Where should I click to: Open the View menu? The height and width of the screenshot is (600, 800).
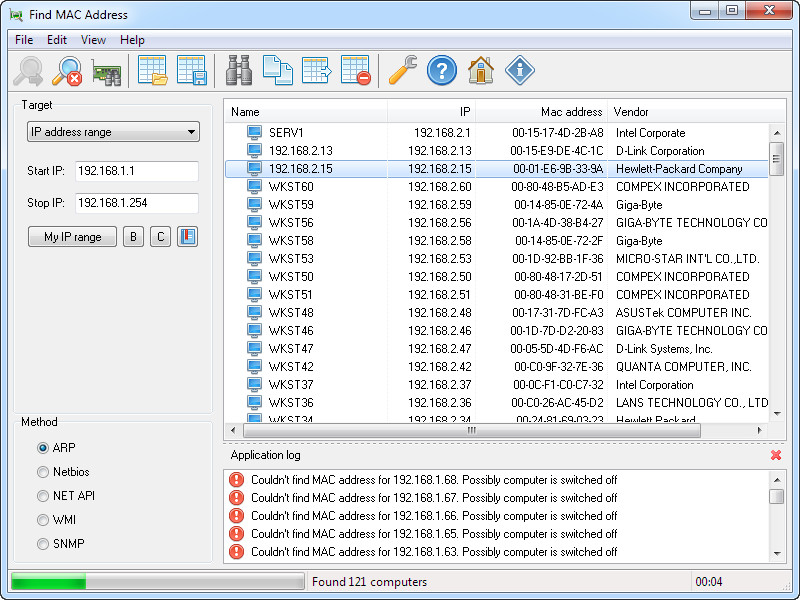click(93, 40)
